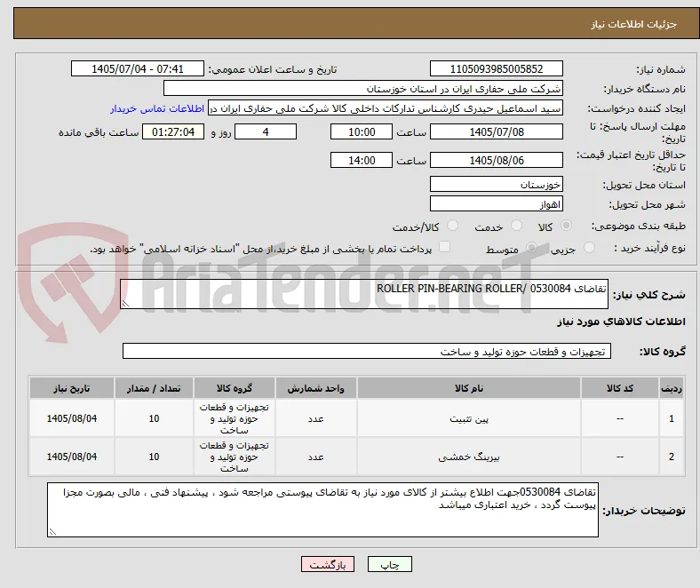This screenshot has height=588, width=700.
Task: Click the item name پین تثبیت
Action: [469, 418]
